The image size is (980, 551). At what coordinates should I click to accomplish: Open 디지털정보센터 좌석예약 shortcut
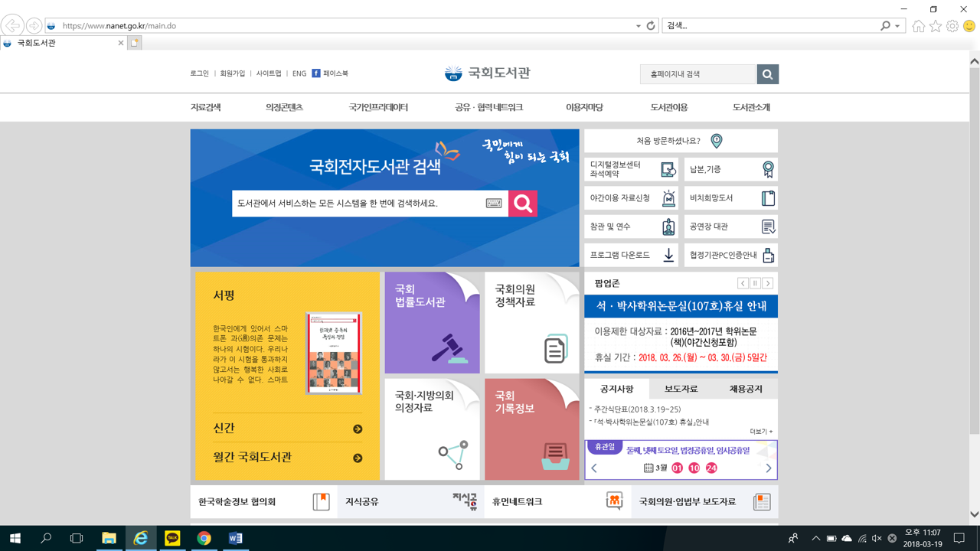632,169
